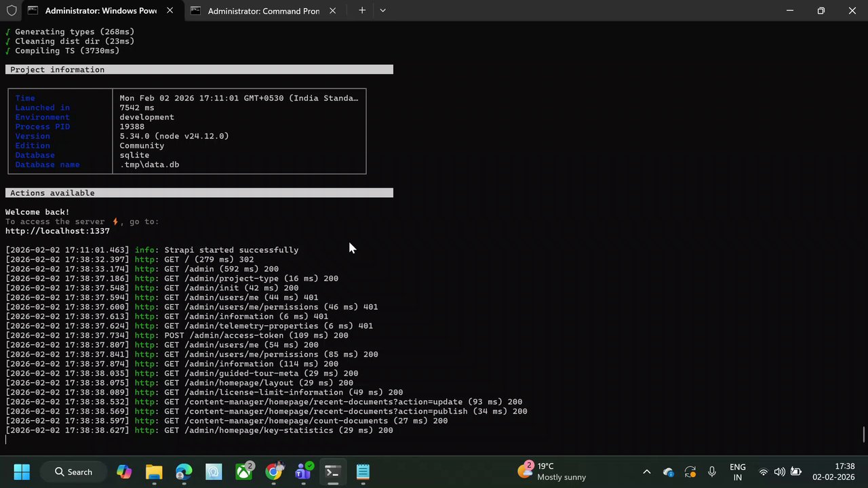The width and height of the screenshot is (868, 488).
Task: Open the terminal profiles dropdown
Action: tap(382, 11)
